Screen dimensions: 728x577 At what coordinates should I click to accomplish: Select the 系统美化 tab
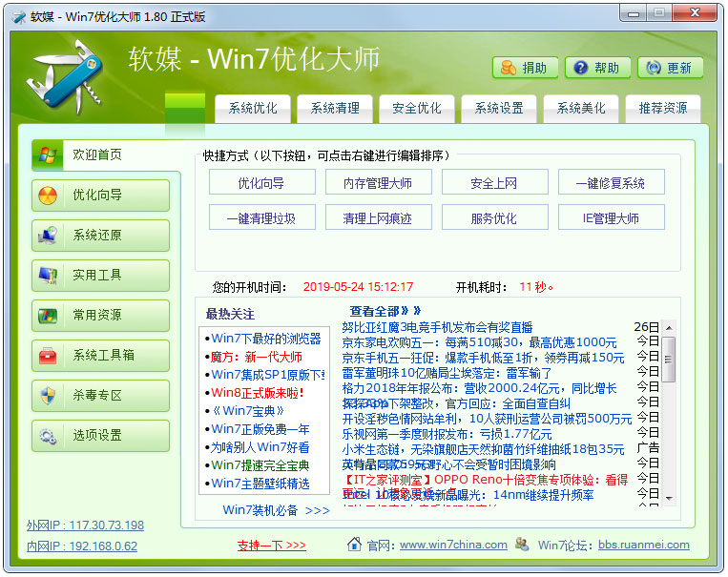coord(581,109)
